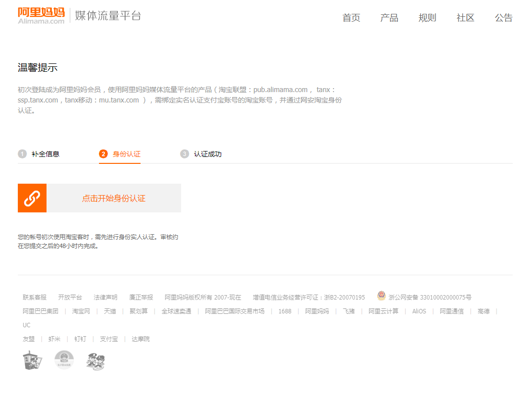Open 阿里巴巴国际交易市场 footer link

(x=235, y=311)
